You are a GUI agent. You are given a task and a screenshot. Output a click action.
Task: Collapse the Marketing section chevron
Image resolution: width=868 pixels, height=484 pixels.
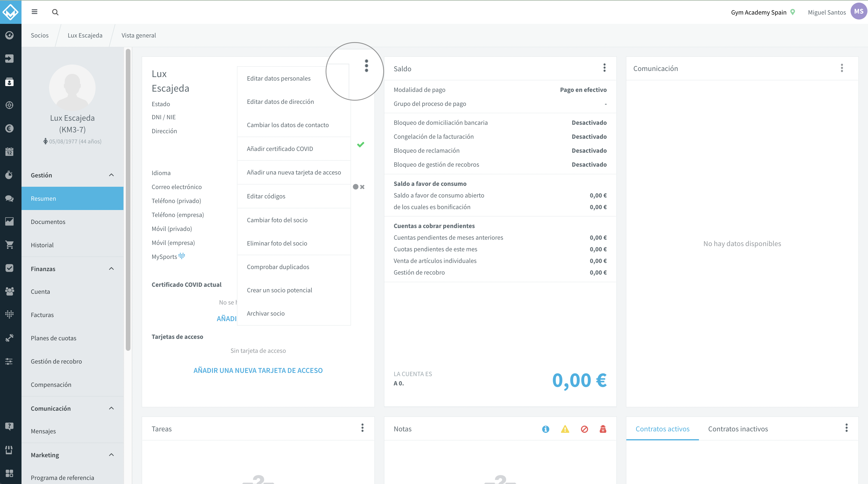click(x=112, y=455)
